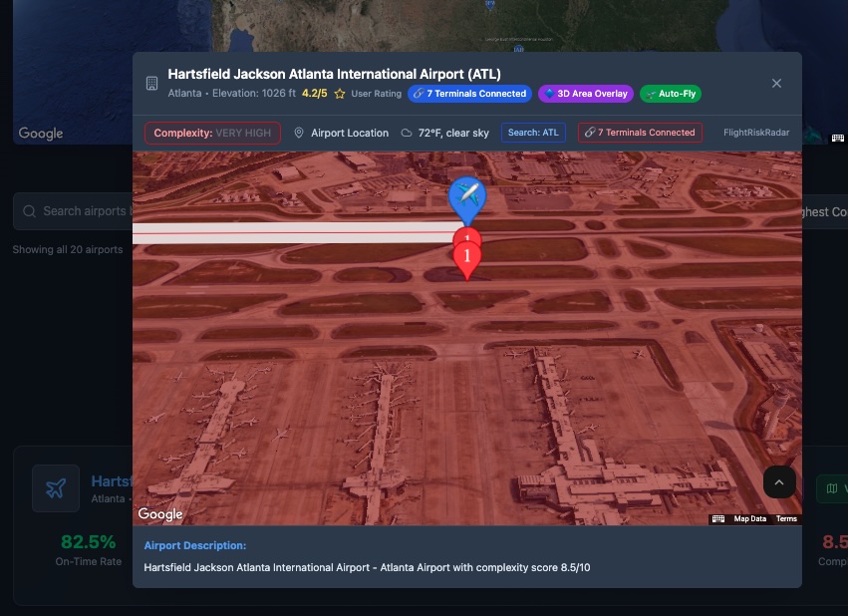Click the keyboard shortcuts icon beside Map Data
The width and height of the screenshot is (848, 616).
(718, 518)
